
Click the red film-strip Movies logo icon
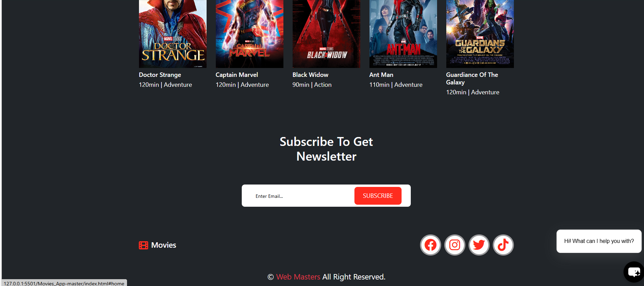(x=143, y=245)
